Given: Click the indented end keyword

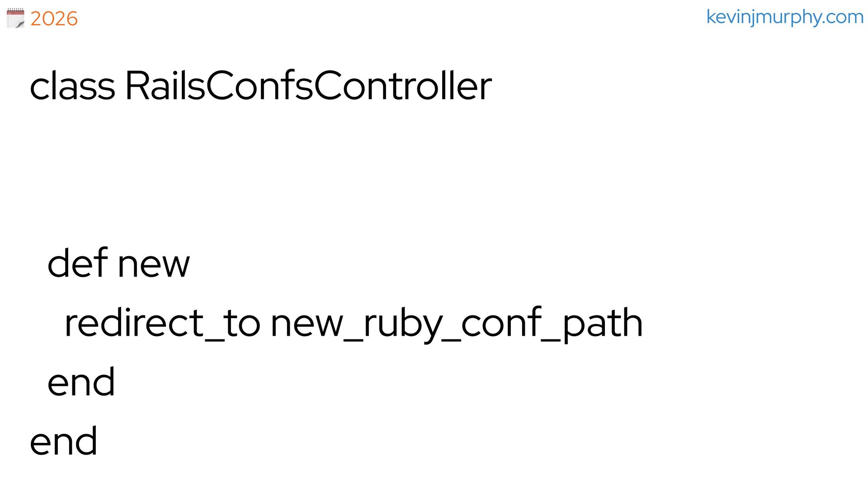Looking at the screenshot, I should pyautogui.click(x=81, y=381).
